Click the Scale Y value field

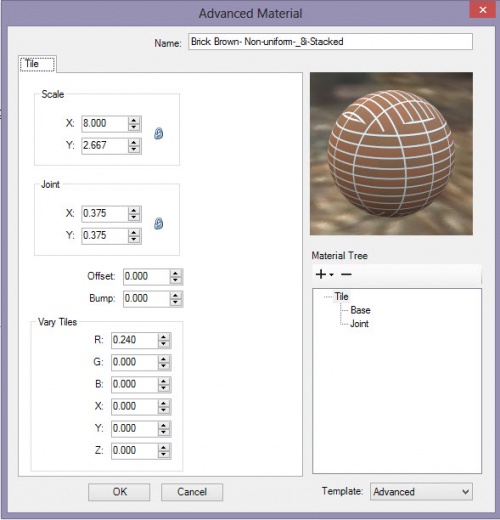105,146
